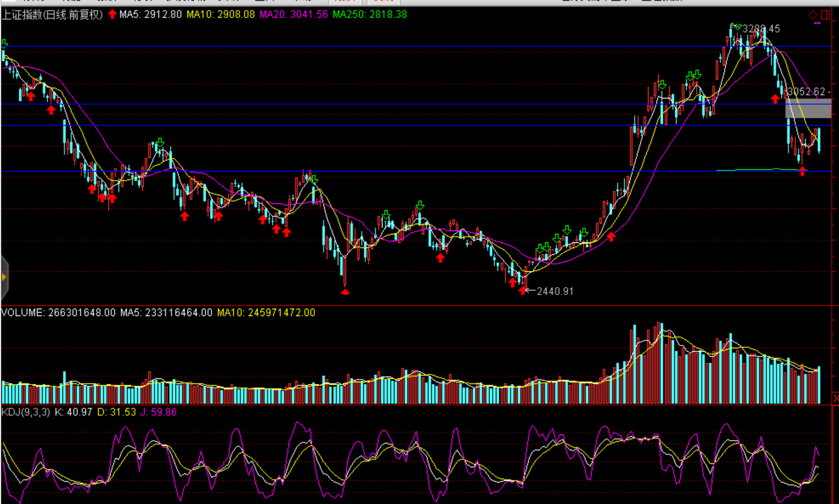The width and height of the screenshot is (839, 504).
Task: Click the magenta J value in KDJ header
Action: (159, 412)
